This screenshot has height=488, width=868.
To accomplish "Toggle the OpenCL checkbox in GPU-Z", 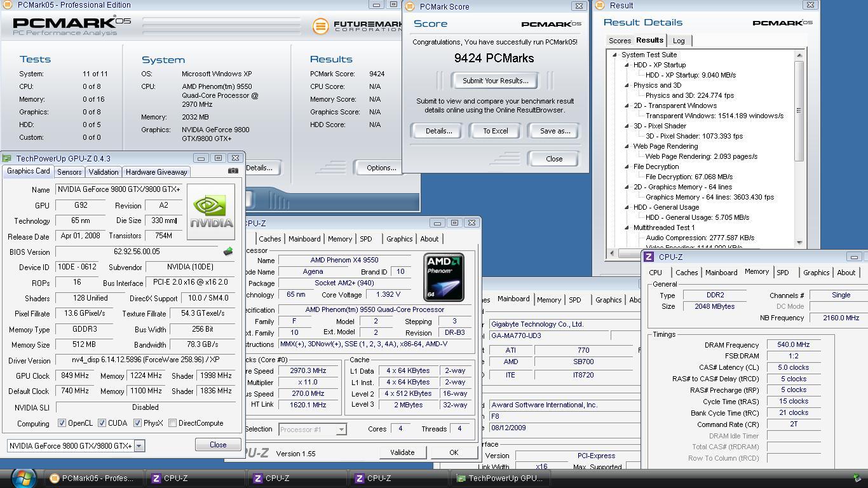I will (x=62, y=423).
